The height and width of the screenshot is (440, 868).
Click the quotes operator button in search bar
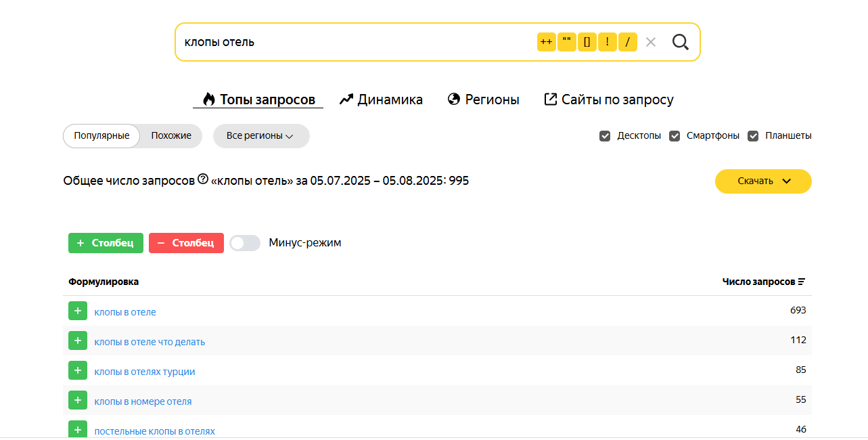pos(567,42)
